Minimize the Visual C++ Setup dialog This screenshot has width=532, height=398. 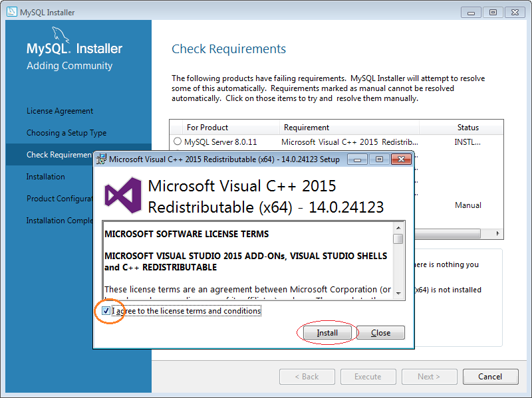coord(357,159)
